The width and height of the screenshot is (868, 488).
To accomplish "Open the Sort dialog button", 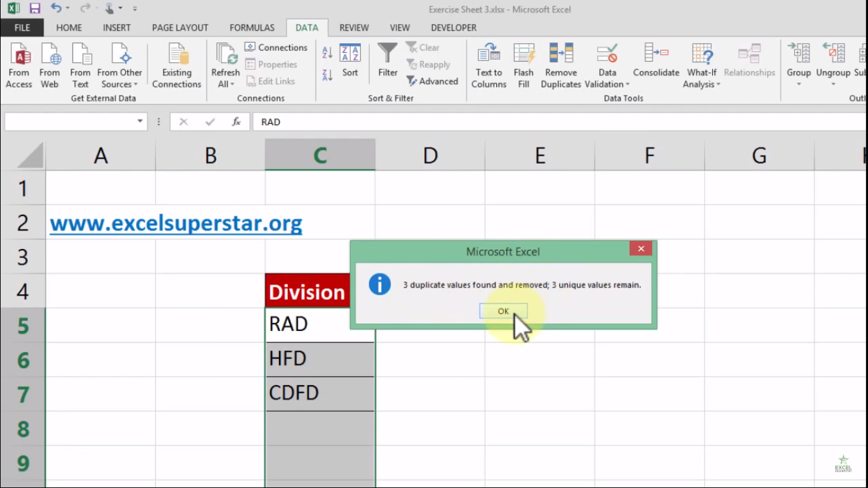I will pyautogui.click(x=350, y=61).
